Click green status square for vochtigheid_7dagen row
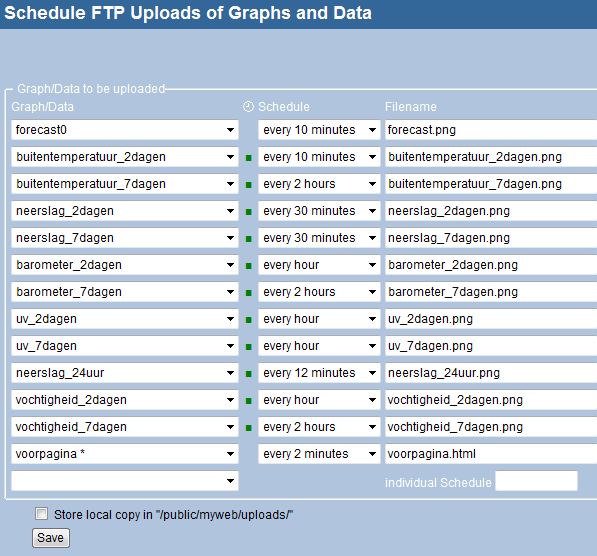Screen dimensions: 597x556 coord(249,428)
